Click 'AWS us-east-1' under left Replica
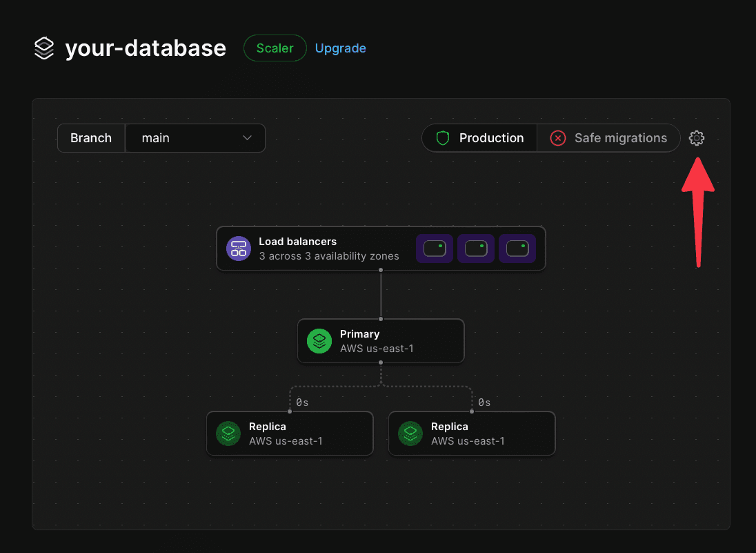 [286, 441]
